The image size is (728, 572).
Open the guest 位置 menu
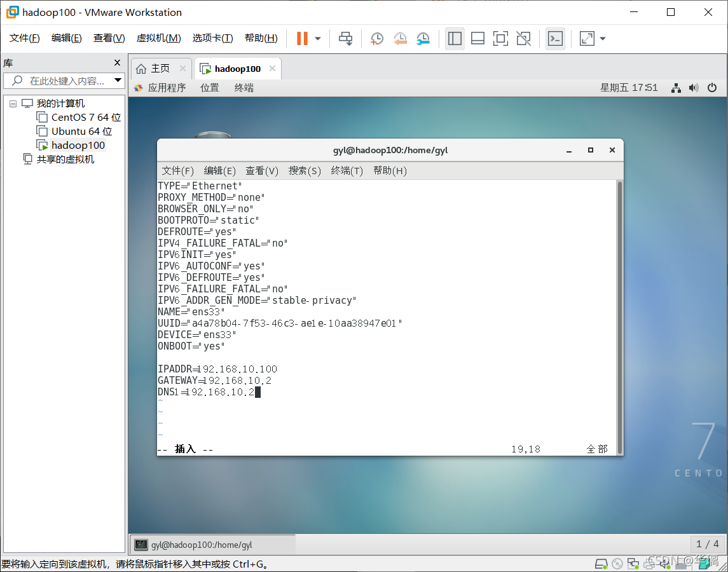tap(209, 88)
